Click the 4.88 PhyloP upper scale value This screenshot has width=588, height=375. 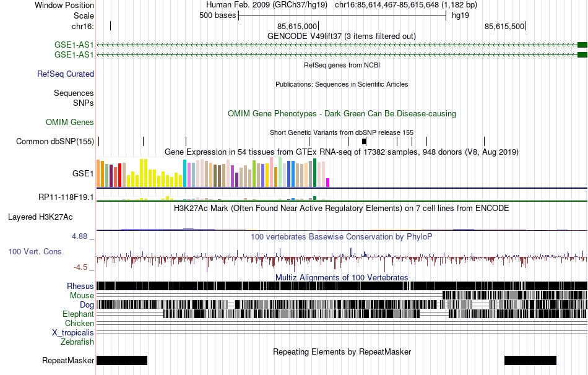click(79, 236)
